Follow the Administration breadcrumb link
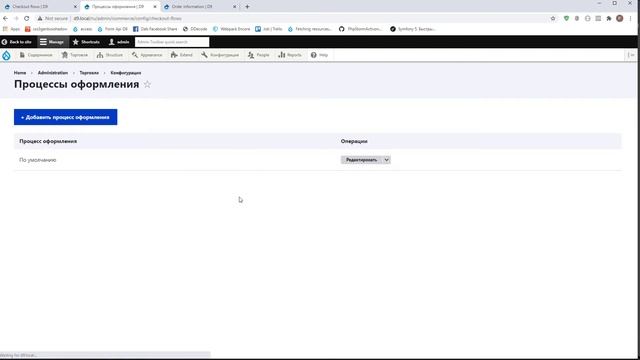The image size is (640, 360). point(53,73)
